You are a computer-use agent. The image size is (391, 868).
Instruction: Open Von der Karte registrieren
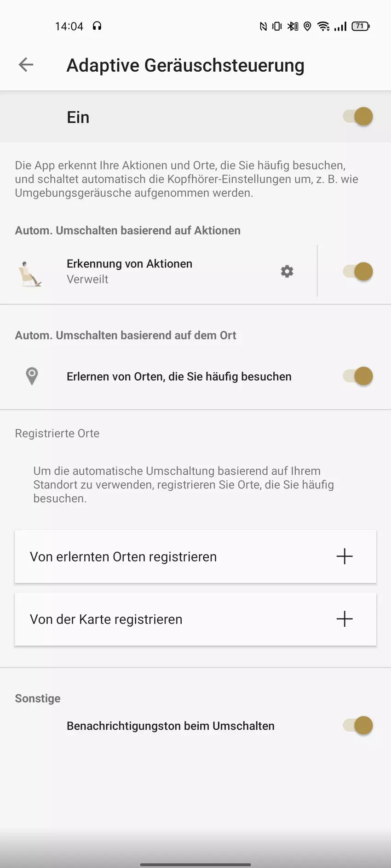pyautogui.click(x=106, y=619)
